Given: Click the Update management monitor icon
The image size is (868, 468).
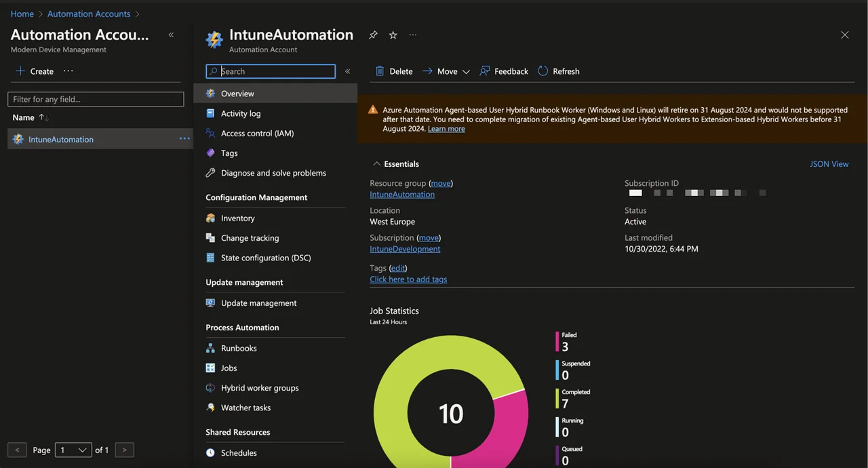Looking at the screenshot, I should (210, 303).
